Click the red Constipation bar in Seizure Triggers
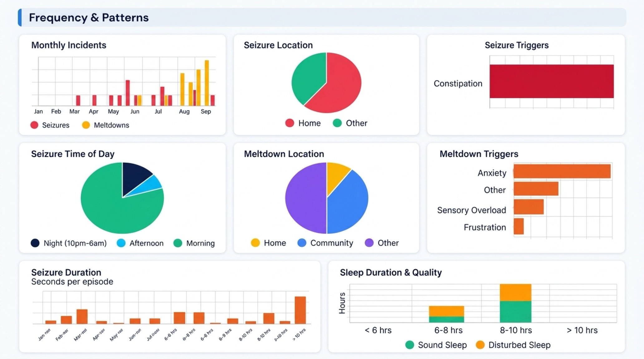Screen dimensions: 644x359 click(x=552, y=81)
